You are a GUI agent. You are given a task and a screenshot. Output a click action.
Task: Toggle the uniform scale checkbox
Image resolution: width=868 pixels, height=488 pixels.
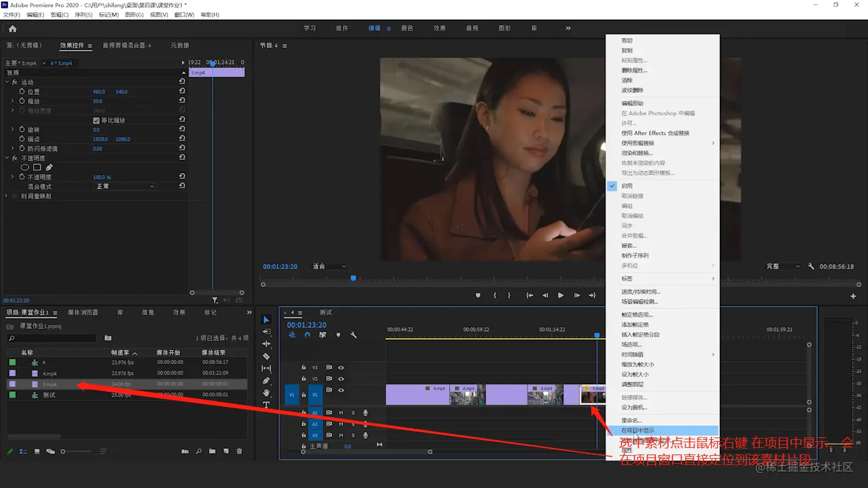96,120
